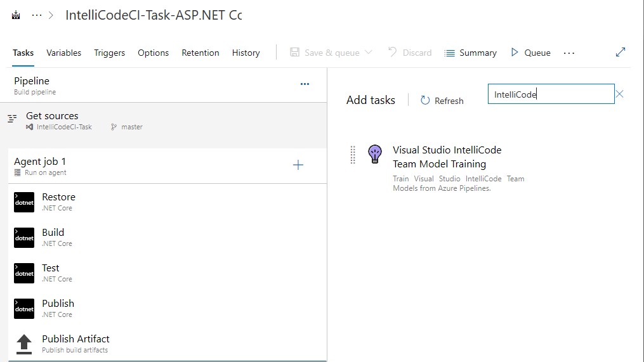
Task: Click the Build task name
Action: 53,232
